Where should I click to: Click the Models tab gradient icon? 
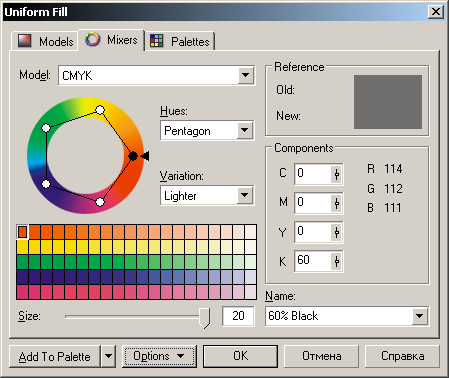click(x=24, y=41)
